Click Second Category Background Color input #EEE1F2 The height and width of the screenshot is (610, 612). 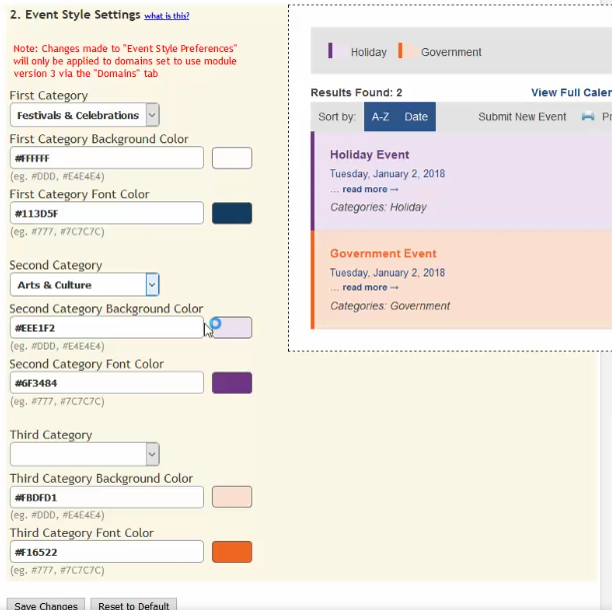tap(107, 327)
